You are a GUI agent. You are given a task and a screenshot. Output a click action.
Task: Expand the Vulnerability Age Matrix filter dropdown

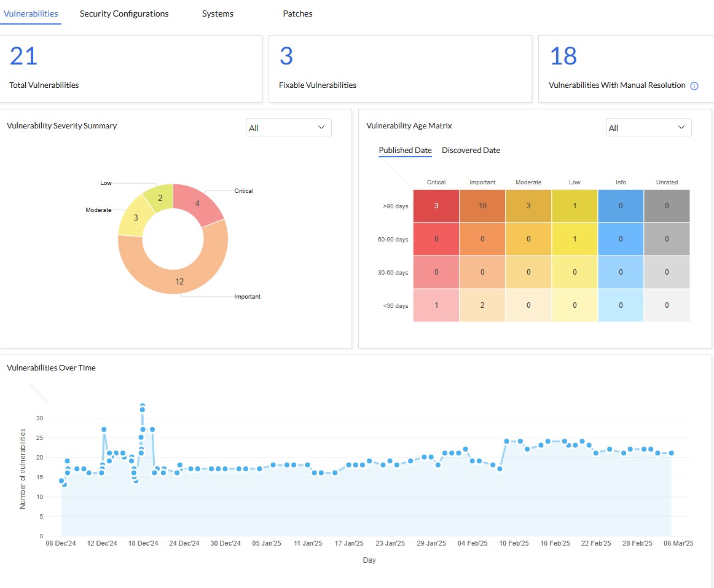(648, 128)
